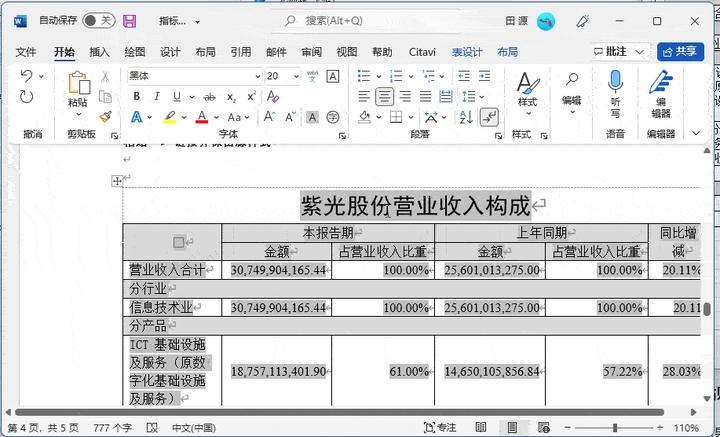Toggle show paragraph marks
Screen dimensions: 720x437
pyautogui.click(x=489, y=117)
